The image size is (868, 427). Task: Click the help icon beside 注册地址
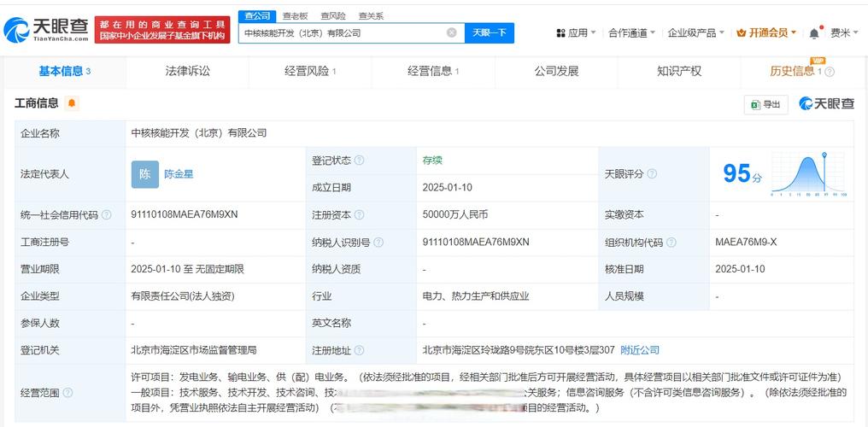coord(360,350)
